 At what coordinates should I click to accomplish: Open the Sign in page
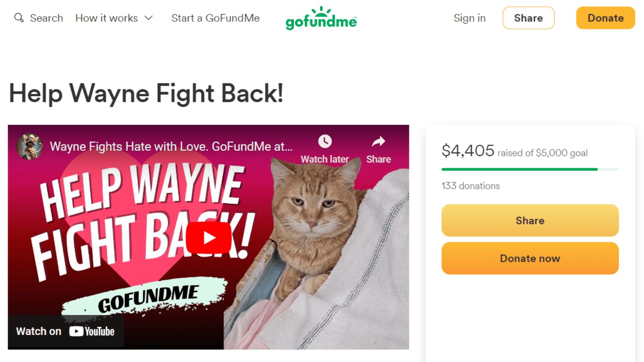469,18
